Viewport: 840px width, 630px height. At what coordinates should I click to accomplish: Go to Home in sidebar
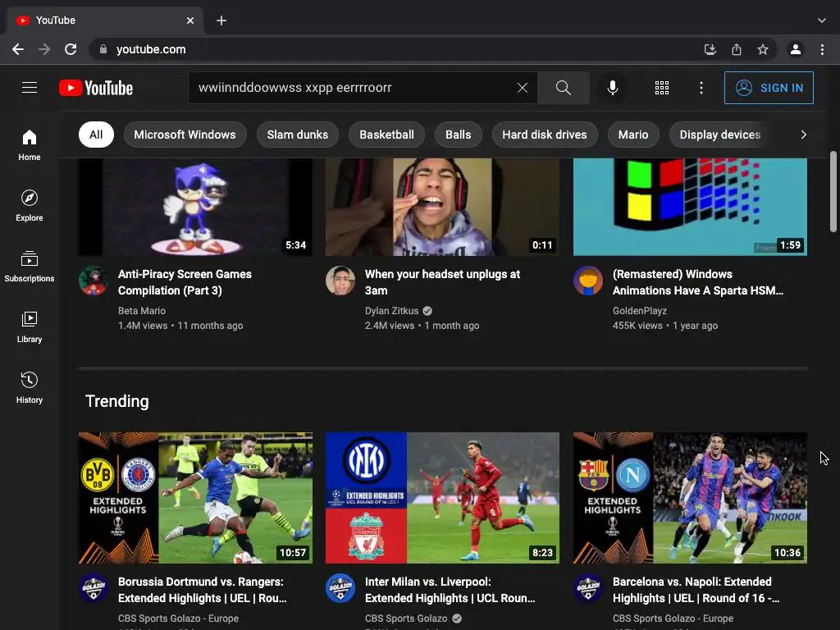30,144
